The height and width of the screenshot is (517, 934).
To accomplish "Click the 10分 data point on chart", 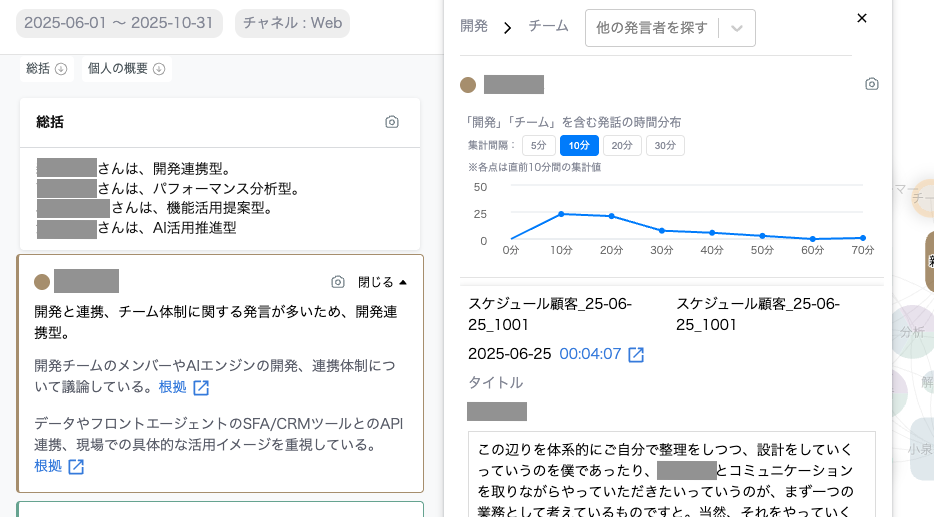I will tap(561, 214).
